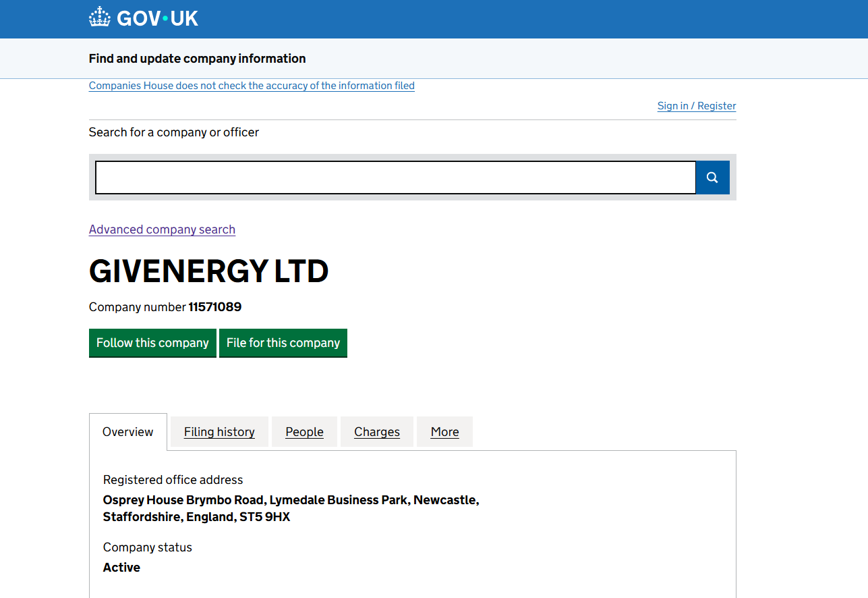Click the magnifying glass search icon
The height and width of the screenshot is (598, 868).
tap(712, 178)
